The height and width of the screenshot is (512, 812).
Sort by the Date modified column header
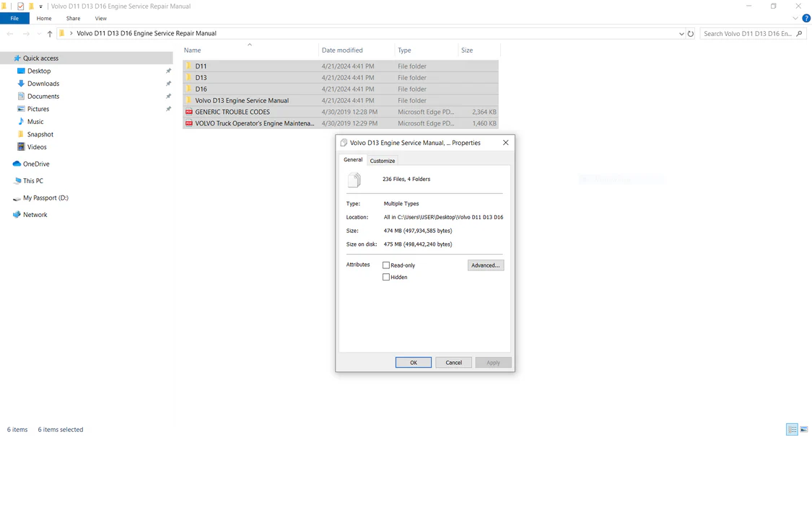coord(342,50)
